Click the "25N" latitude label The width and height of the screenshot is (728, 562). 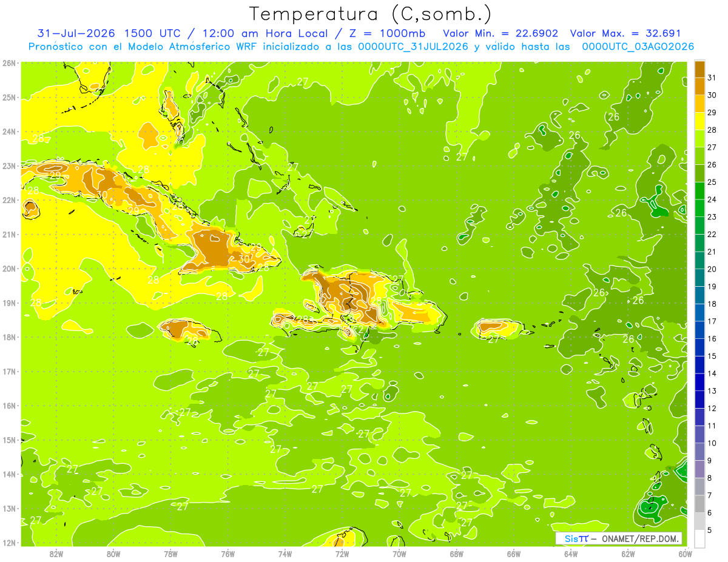coord(9,98)
